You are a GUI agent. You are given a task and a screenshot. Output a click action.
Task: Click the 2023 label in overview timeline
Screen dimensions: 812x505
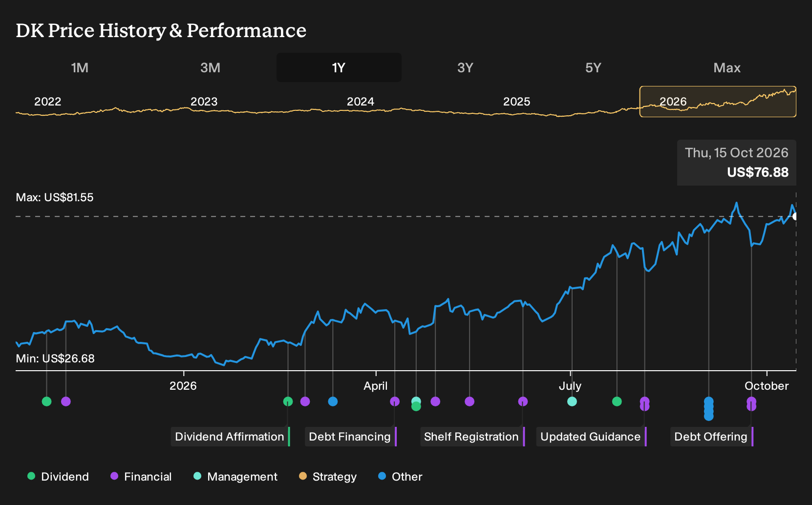pos(204,102)
